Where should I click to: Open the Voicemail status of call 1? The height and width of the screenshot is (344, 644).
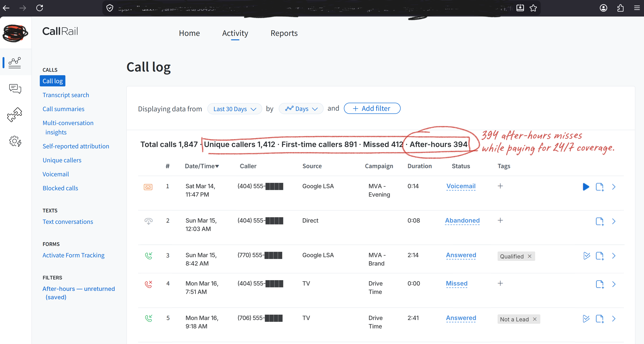[461, 186]
